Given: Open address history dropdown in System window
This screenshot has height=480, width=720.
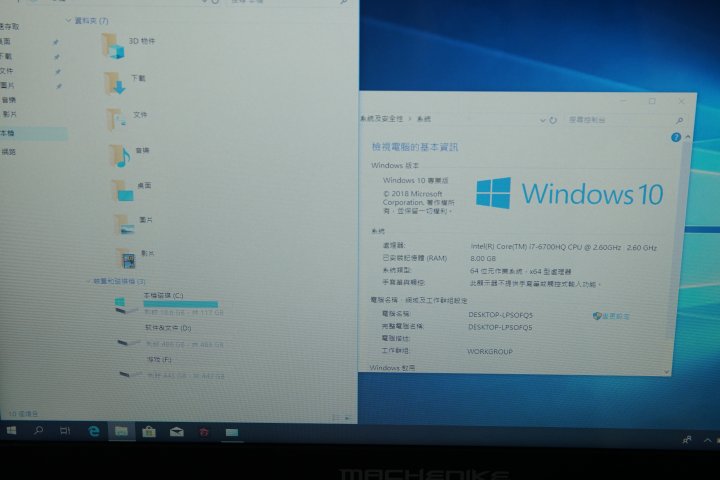Looking at the screenshot, I should pyautogui.click(x=542, y=120).
